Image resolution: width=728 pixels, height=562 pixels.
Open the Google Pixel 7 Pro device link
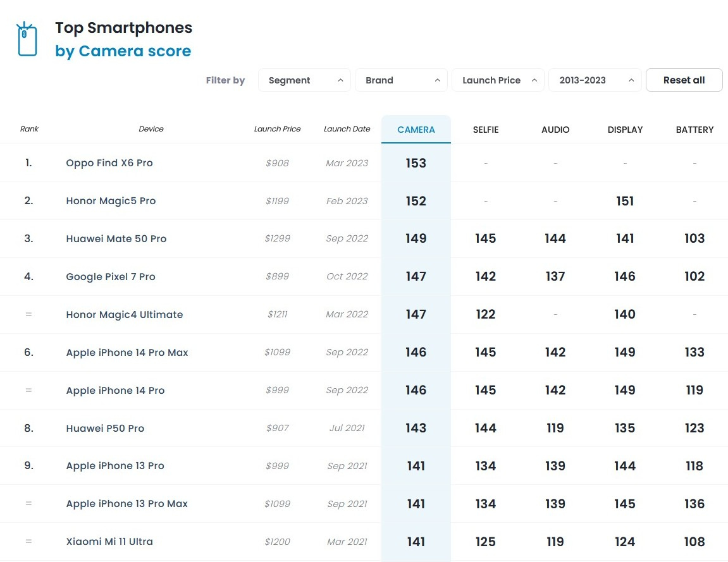coord(111,277)
